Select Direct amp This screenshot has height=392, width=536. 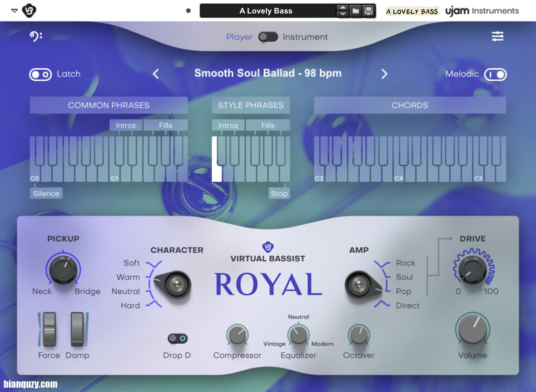coord(408,305)
